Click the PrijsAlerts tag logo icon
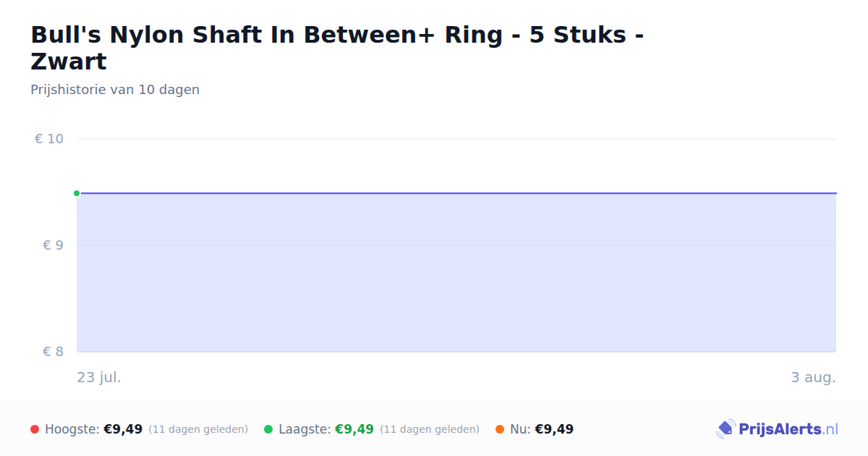 726,429
